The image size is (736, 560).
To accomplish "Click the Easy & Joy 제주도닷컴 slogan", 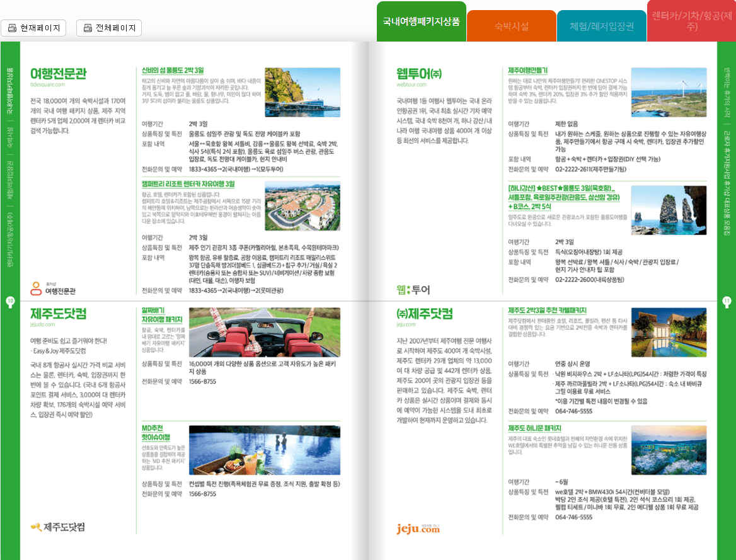I will coord(58,351).
